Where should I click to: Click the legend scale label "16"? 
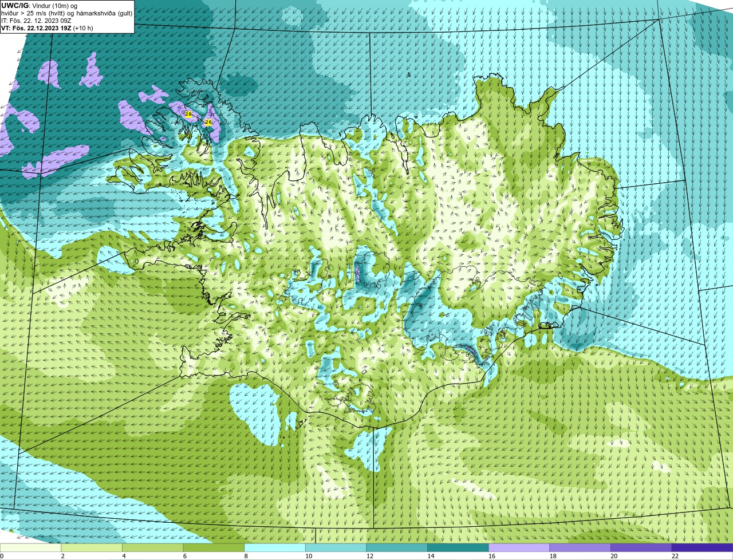[492, 556]
